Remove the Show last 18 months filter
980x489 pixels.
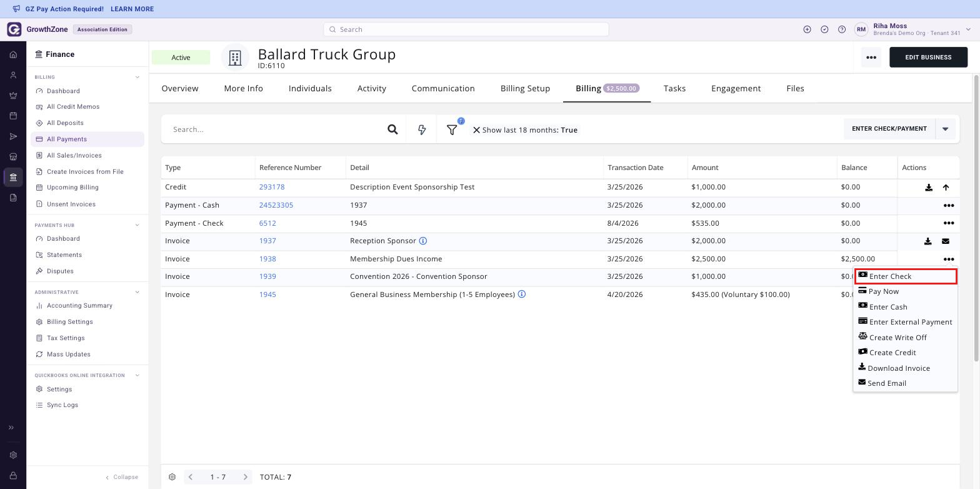(x=476, y=130)
